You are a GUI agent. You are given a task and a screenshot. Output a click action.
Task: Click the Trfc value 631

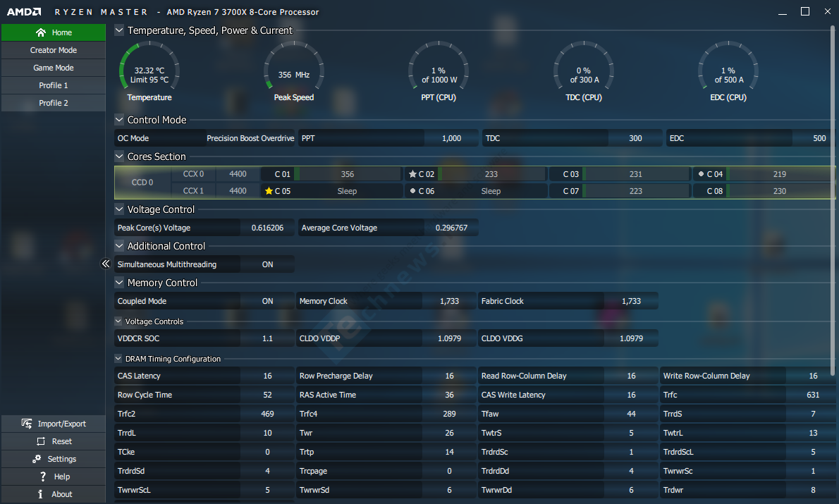point(814,395)
